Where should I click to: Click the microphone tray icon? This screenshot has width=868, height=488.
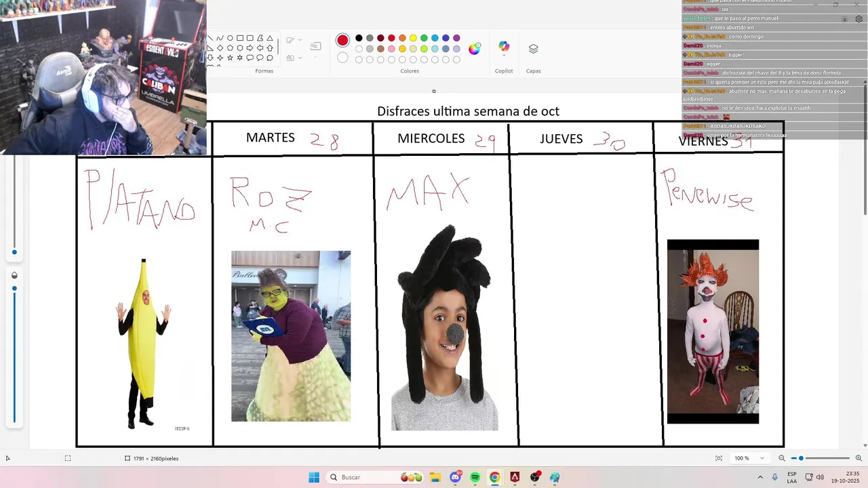tap(775, 477)
